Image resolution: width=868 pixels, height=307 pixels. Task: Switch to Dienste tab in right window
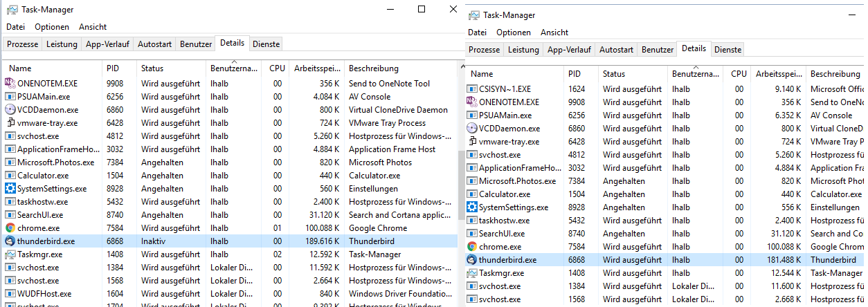coord(727,49)
